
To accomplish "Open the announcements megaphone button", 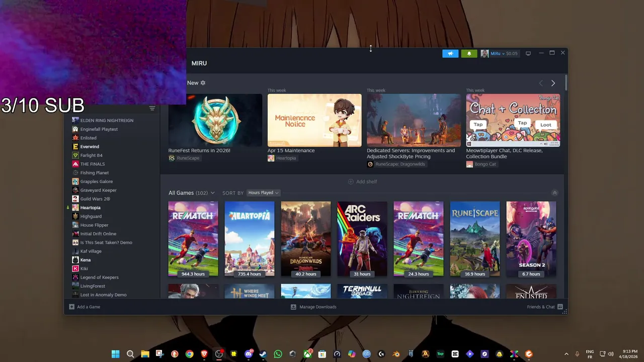I will click(450, 53).
